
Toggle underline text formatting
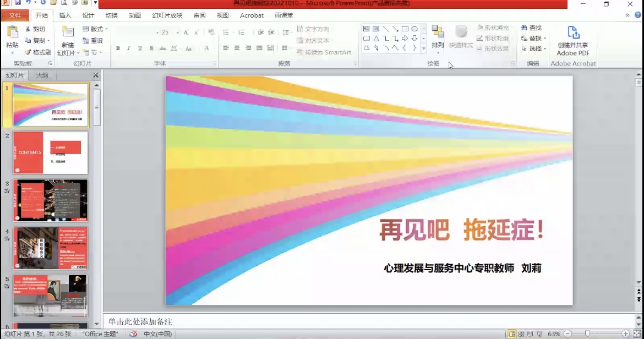pyautogui.click(x=140, y=48)
